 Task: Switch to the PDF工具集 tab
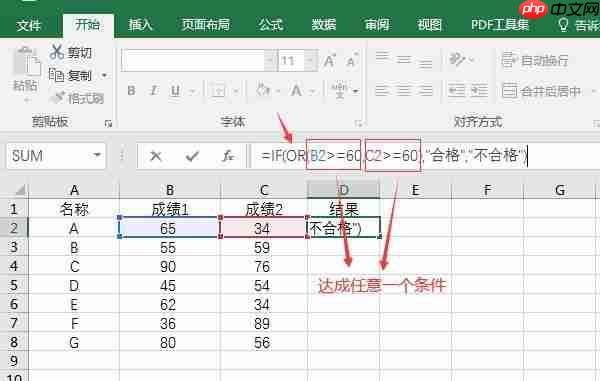point(500,25)
